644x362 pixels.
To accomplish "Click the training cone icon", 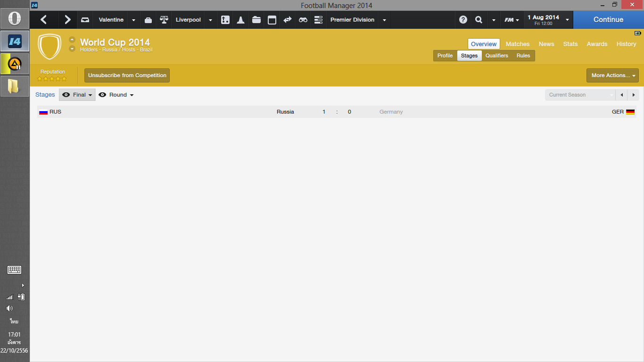I will click(240, 20).
